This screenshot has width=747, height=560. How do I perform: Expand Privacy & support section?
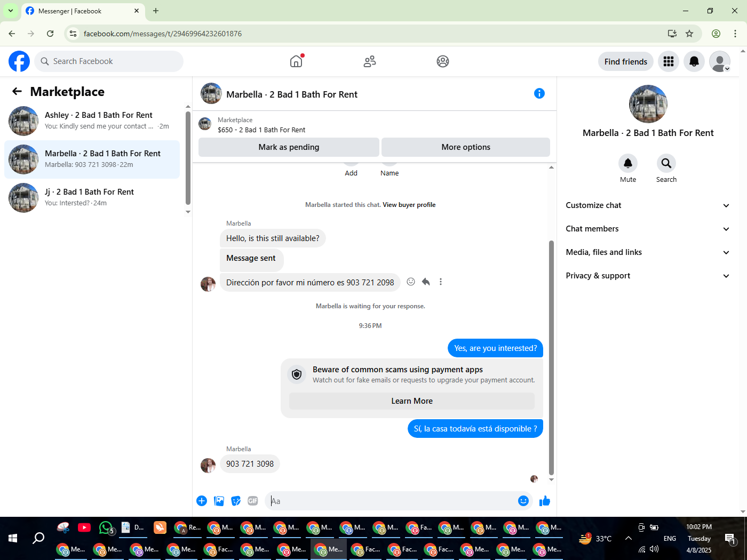pos(648,276)
